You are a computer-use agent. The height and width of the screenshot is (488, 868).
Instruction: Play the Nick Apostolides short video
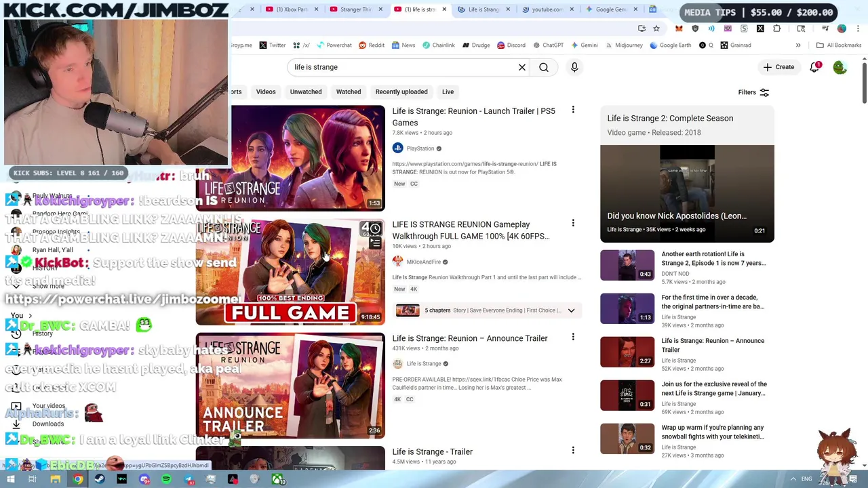pos(687,194)
